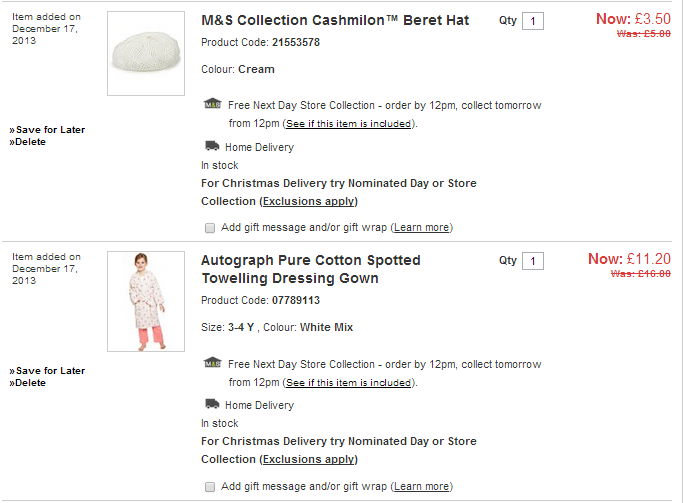The image size is (683, 503).
Task: Save the dressing gown for later
Action: 50,371
